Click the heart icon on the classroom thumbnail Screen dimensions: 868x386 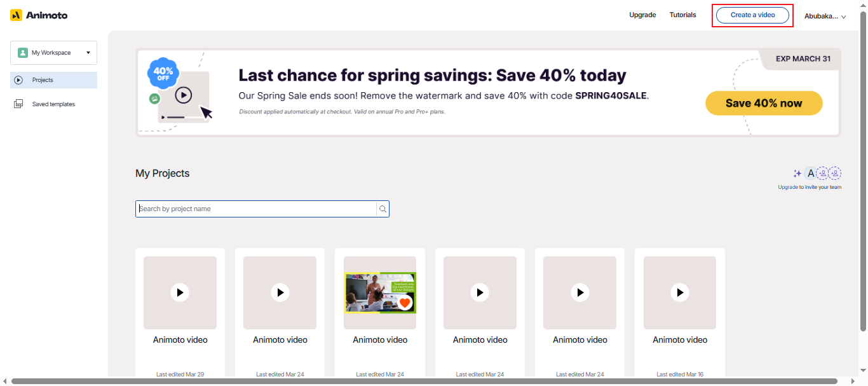tap(405, 303)
